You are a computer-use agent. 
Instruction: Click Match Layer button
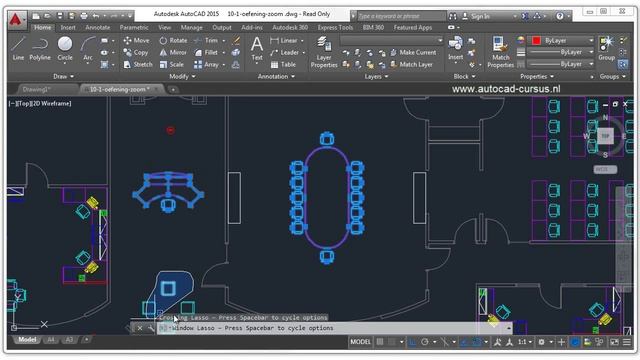click(411, 64)
